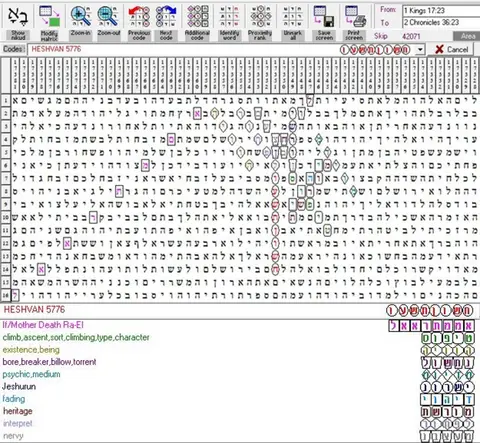The height and width of the screenshot is (443, 480).
Task: Select the HESHVAN 5776 result row
Action: 239,310
